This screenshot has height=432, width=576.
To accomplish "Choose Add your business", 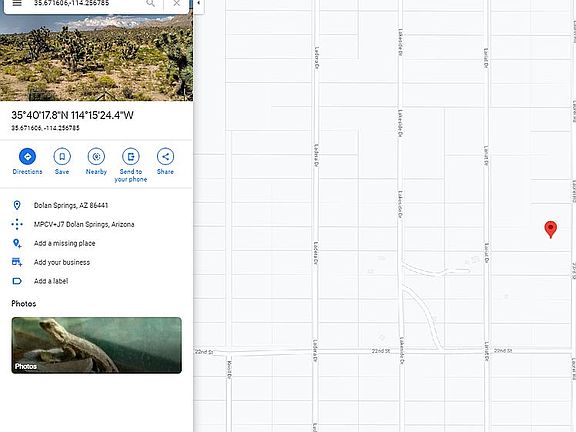I will (x=62, y=262).
